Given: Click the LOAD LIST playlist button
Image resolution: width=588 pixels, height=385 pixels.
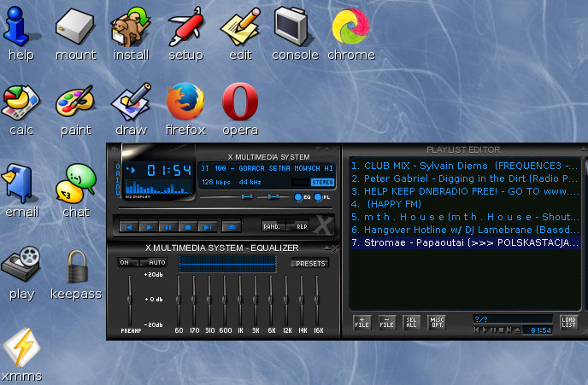Looking at the screenshot, I should click(x=568, y=323).
